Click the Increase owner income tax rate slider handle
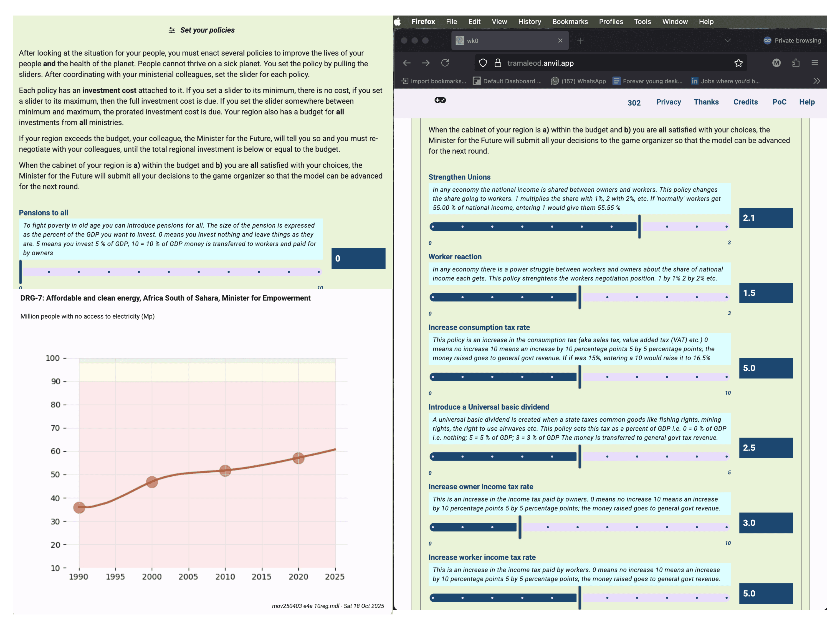This screenshot has width=840, height=630. (x=520, y=527)
